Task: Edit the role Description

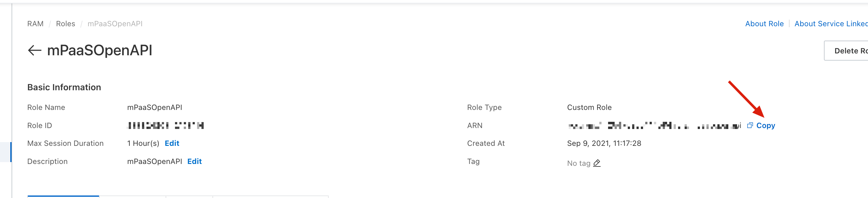Action: coord(194,162)
